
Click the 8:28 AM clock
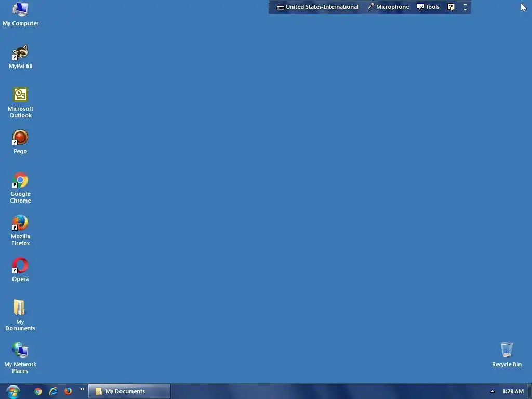point(513,391)
